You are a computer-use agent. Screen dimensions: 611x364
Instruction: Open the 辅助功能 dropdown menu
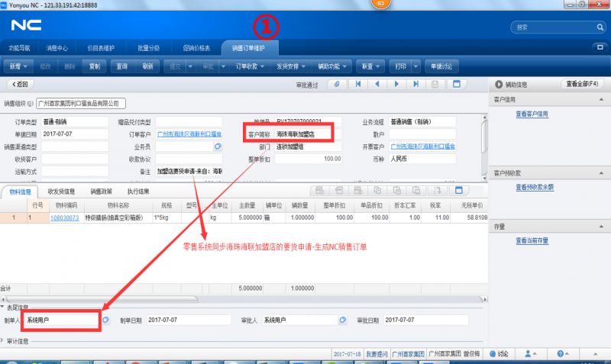point(332,66)
